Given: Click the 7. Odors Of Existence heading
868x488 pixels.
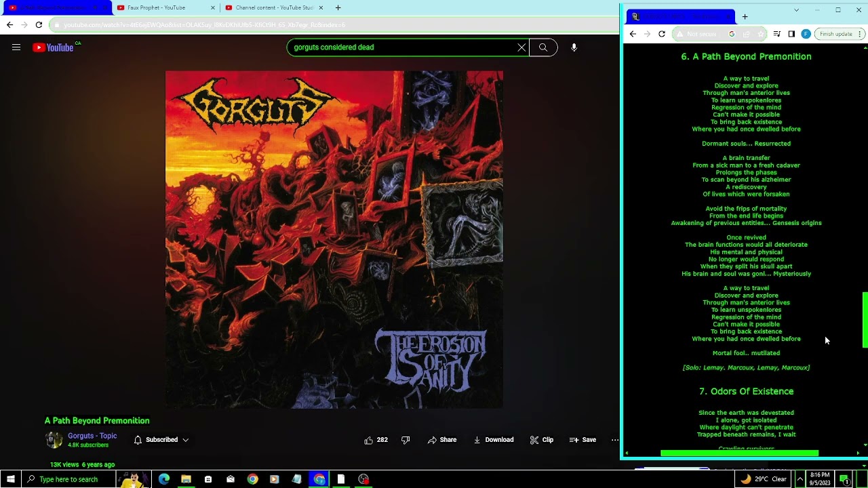Looking at the screenshot, I should click(x=746, y=391).
